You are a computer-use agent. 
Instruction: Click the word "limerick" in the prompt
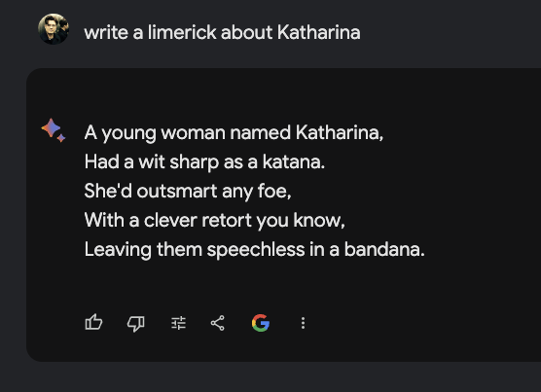(182, 33)
